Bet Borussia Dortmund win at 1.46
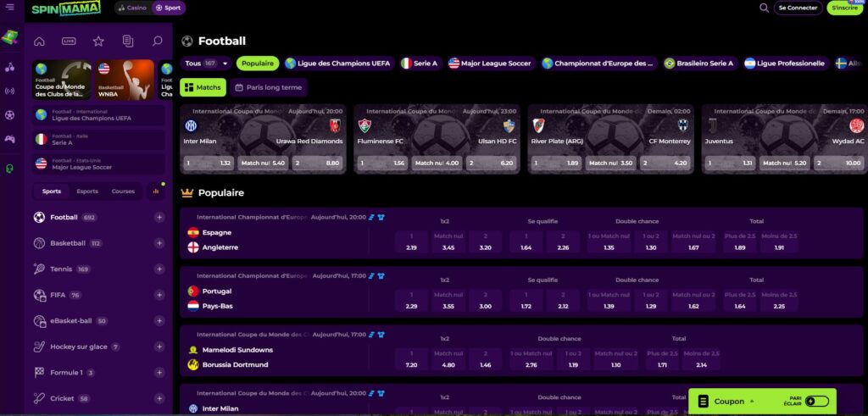 pyautogui.click(x=485, y=359)
